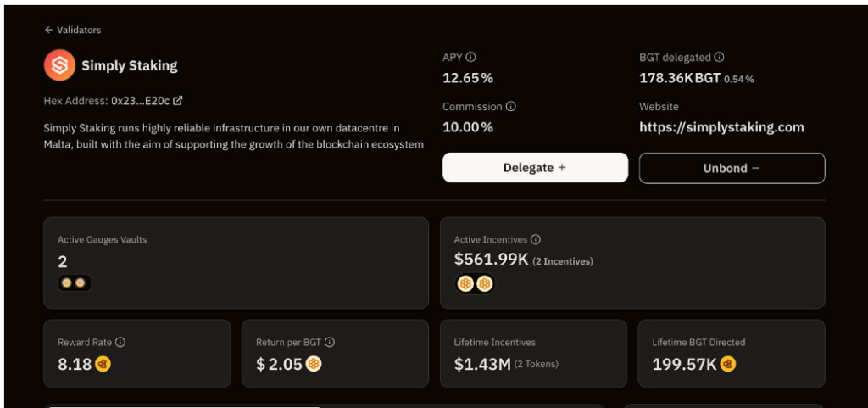Click the gauge vault icons under Active Gauges
Viewport: 868px width, 408px height.
click(74, 282)
